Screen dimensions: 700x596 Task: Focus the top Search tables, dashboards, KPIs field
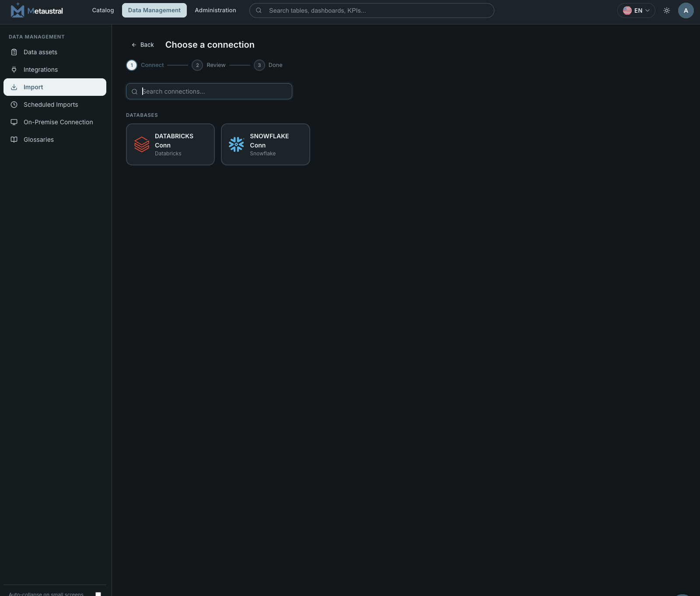372,11
